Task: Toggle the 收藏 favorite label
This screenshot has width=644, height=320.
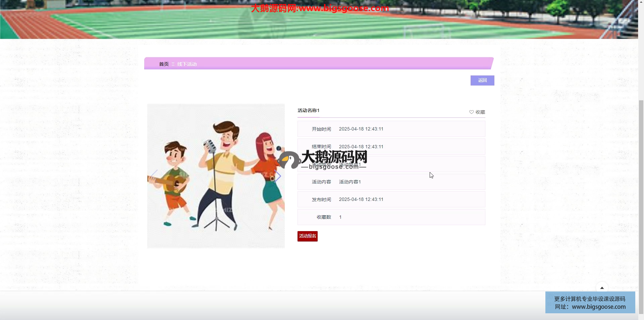Action: [x=480, y=112]
